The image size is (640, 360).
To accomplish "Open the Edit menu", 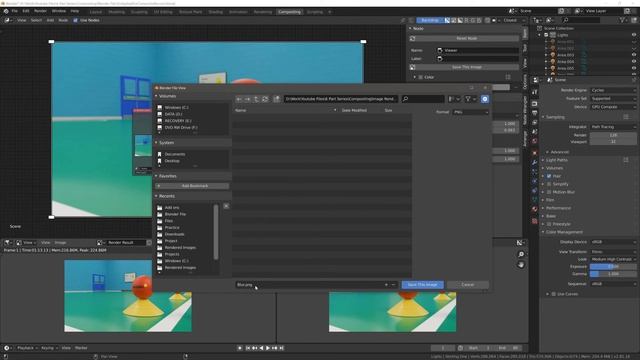I will pyautogui.click(x=26, y=11).
